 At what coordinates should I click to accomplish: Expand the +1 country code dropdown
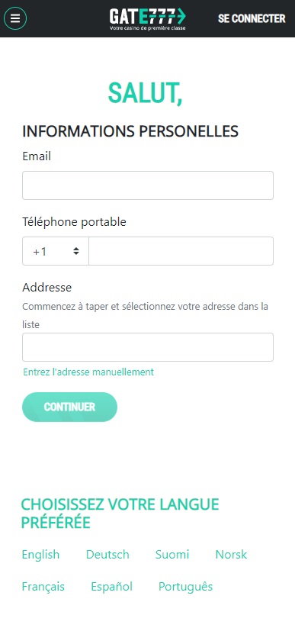pyautogui.click(x=56, y=251)
